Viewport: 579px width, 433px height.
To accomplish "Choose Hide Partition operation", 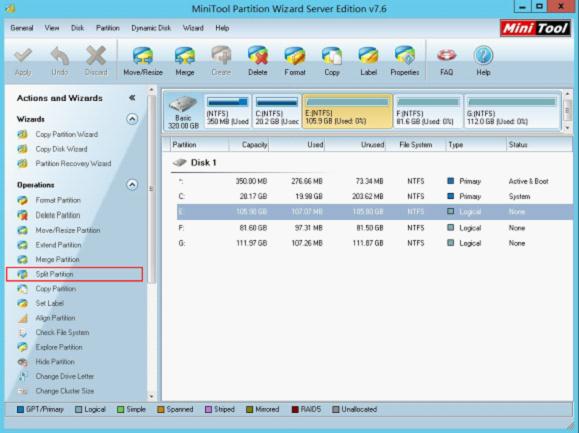I will (55, 362).
